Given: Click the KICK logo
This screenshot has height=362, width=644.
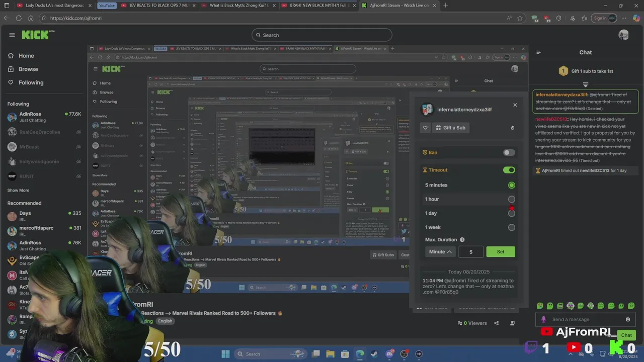Looking at the screenshot, I should (x=38, y=35).
